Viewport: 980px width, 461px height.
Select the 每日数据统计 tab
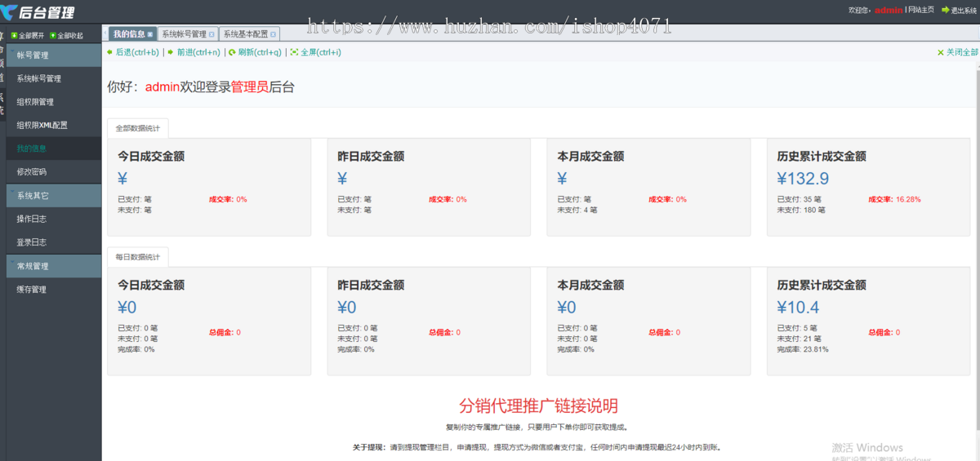point(137,257)
